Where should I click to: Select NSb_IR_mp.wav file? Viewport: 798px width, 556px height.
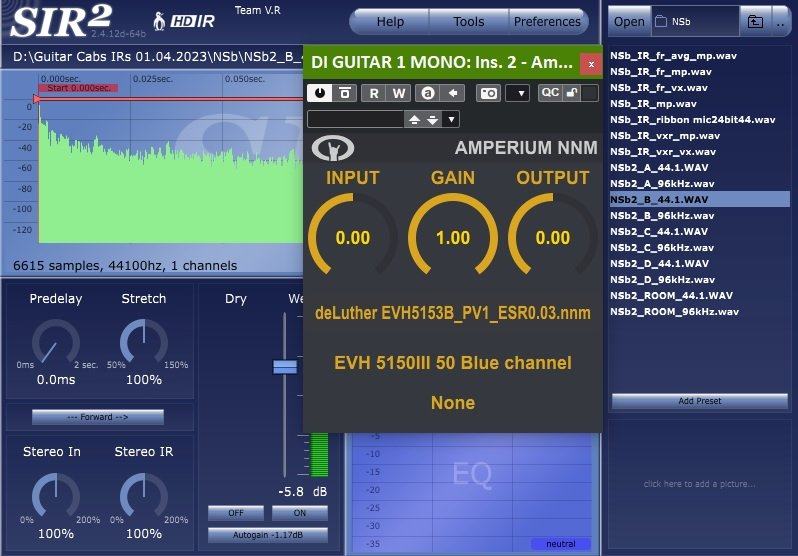653,104
